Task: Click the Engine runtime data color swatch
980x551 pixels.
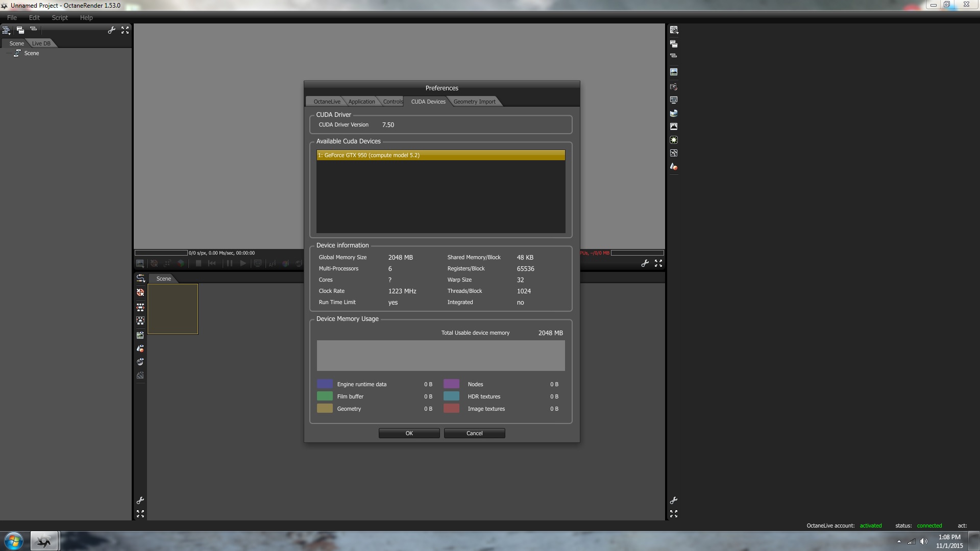Action: click(x=325, y=384)
